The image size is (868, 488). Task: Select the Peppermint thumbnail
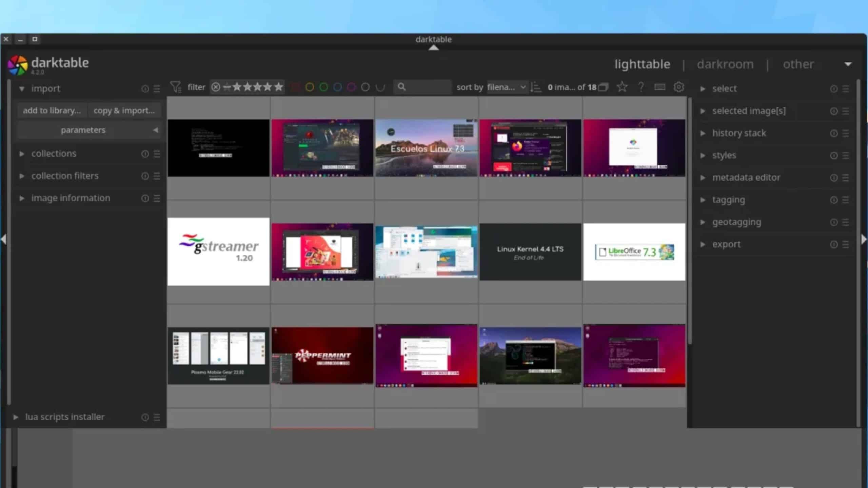322,355
